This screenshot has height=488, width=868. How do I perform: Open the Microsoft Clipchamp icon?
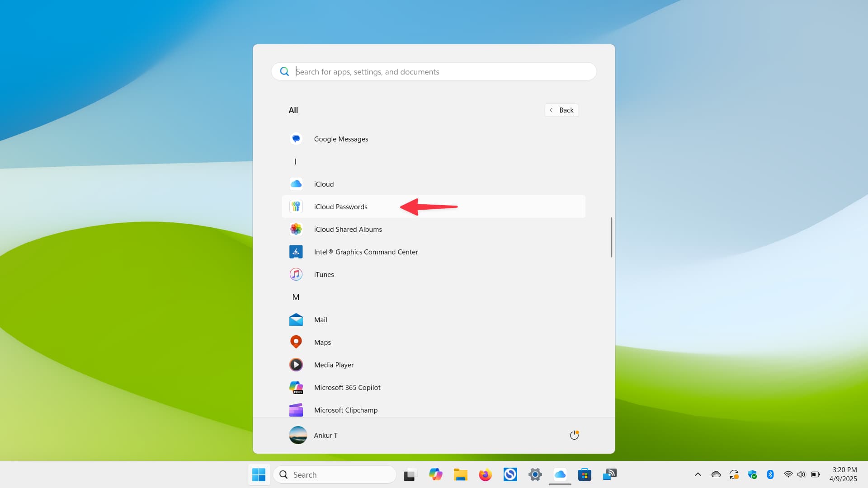point(296,410)
